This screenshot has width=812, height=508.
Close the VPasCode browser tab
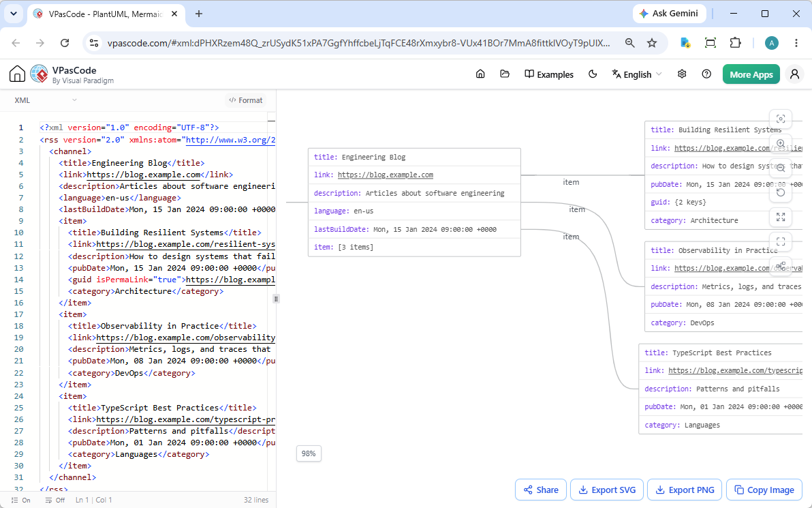coord(174,14)
